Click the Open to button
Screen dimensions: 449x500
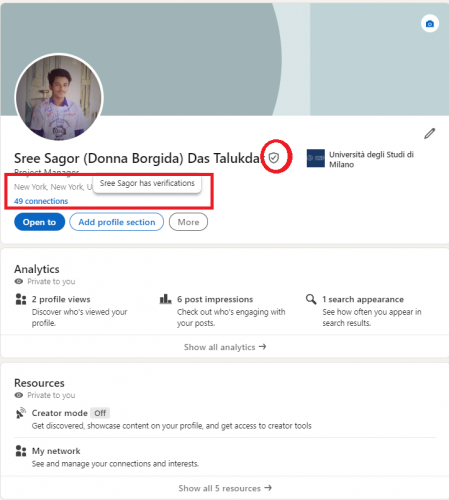click(x=39, y=222)
